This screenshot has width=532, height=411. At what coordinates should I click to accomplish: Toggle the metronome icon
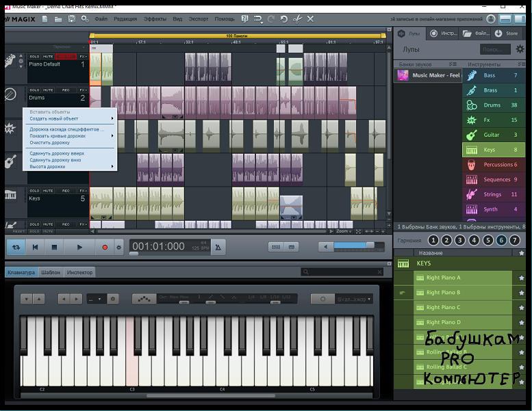[218, 248]
